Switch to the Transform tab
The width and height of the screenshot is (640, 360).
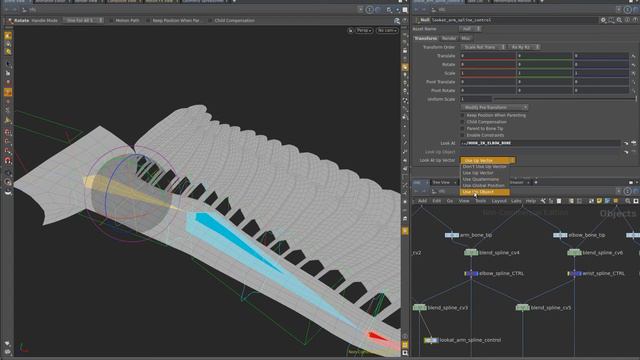coord(425,38)
